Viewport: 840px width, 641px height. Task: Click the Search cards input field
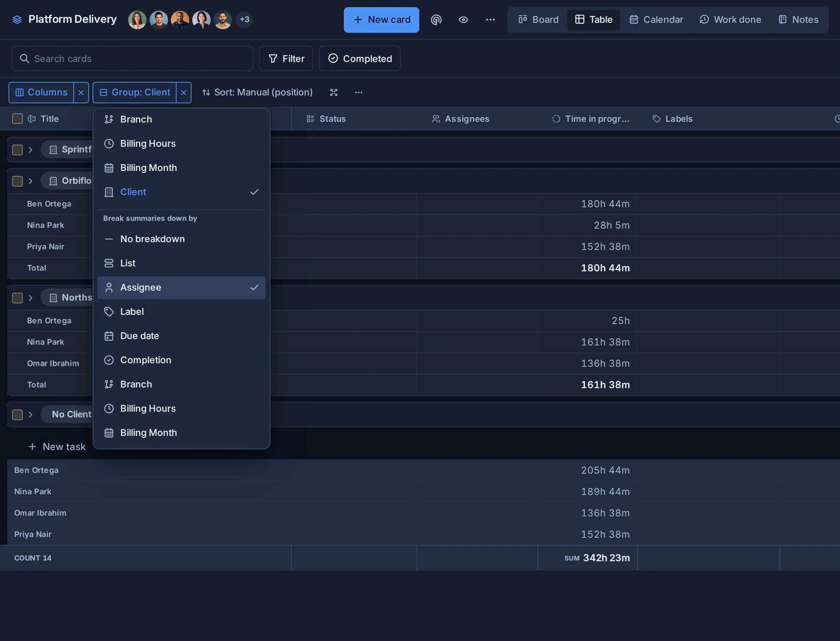tap(132, 58)
